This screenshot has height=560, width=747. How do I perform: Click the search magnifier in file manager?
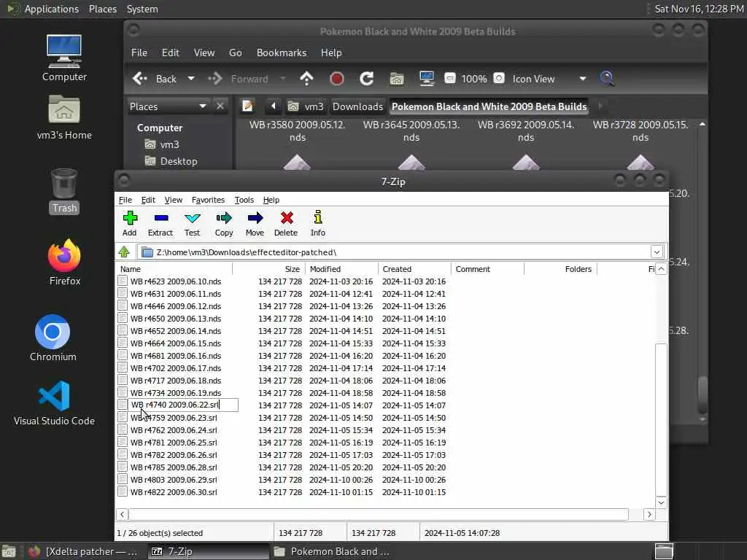[x=606, y=79]
